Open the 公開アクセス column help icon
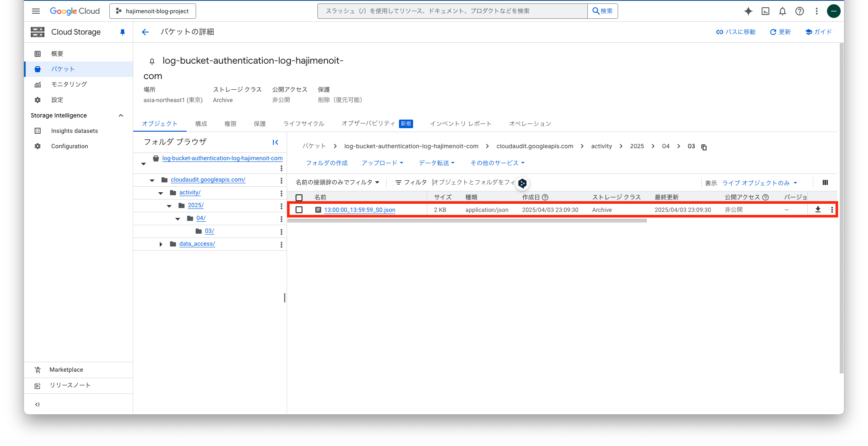The image size is (868, 446). pyautogui.click(x=765, y=197)
